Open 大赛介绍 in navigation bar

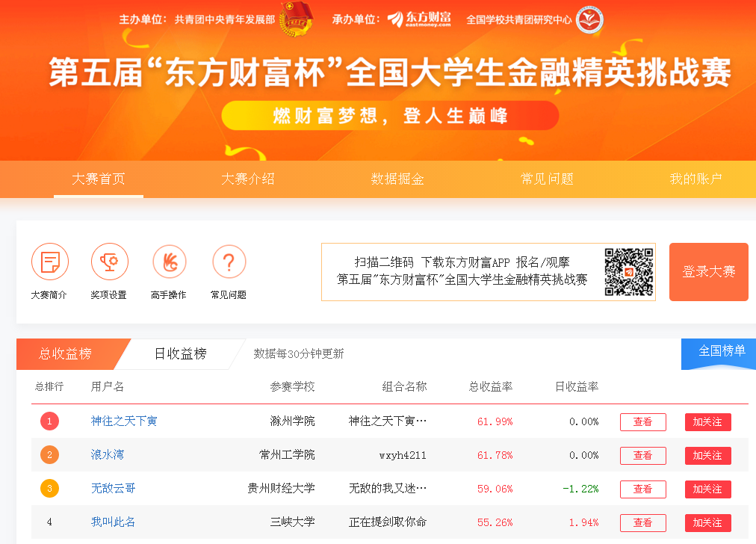click(248, 179)
